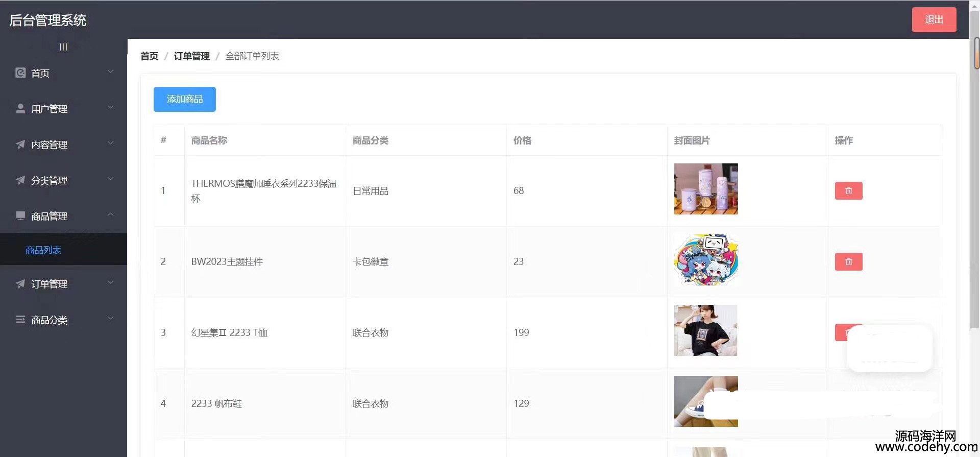Image resolution: width=980 pixels, height=457 pixels.
Task: Click product name 幻星集Ⅱ 2233 T恤
Action: pyautogui.click(x=229, y=332)
